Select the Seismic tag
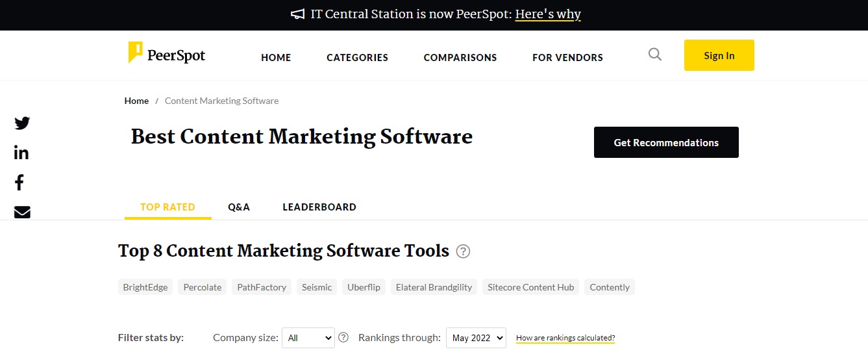Screen dimensions: 868x358 pyautogui.click(x=317, y=287)
